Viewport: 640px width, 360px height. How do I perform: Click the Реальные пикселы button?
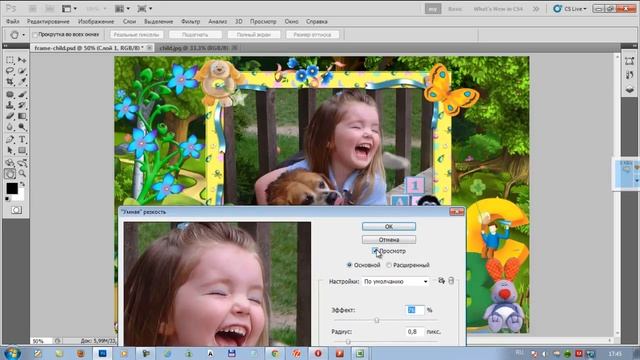pos(136,35)
